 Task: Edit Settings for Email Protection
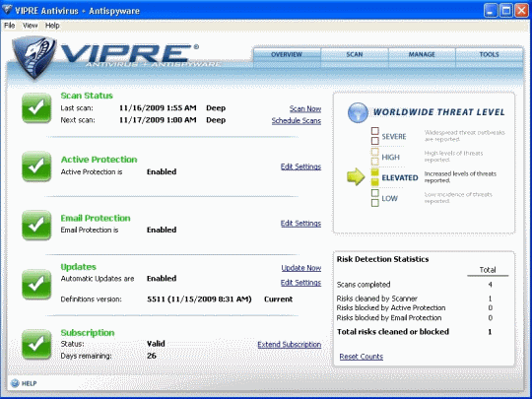pos(300,224)
